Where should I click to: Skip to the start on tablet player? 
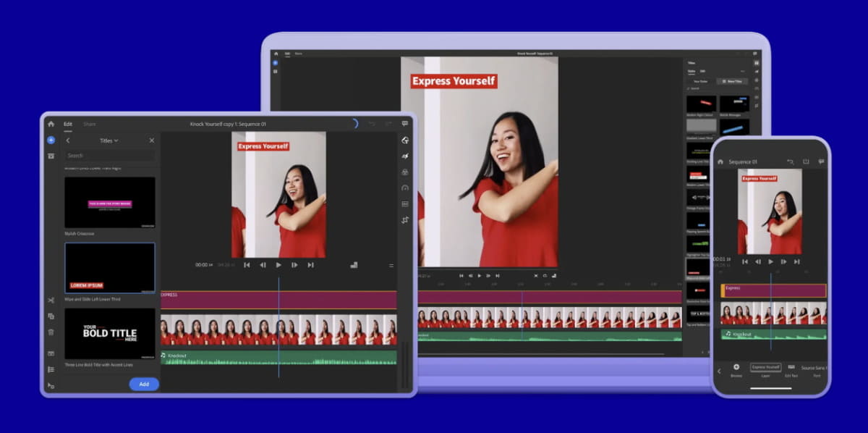coord(247,265)
